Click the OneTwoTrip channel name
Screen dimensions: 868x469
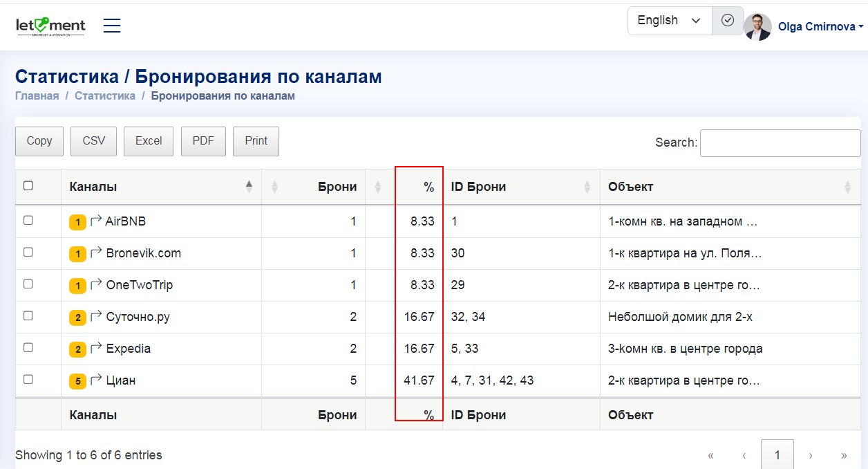click(140, 285)
